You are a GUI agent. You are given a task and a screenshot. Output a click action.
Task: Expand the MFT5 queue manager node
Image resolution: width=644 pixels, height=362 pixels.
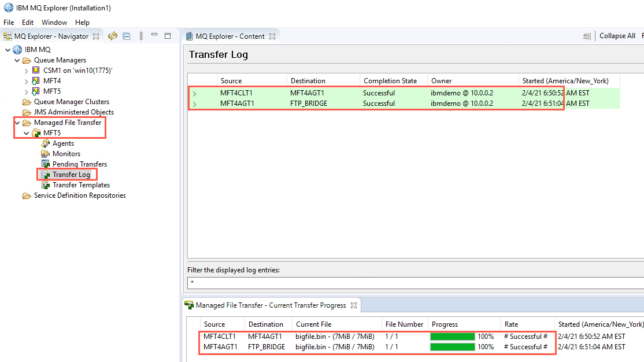coord(26,91)
